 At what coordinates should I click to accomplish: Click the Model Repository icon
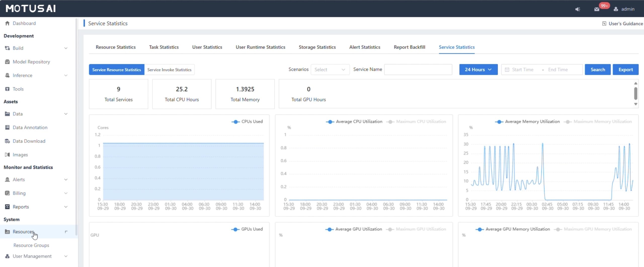coord(7,62)
